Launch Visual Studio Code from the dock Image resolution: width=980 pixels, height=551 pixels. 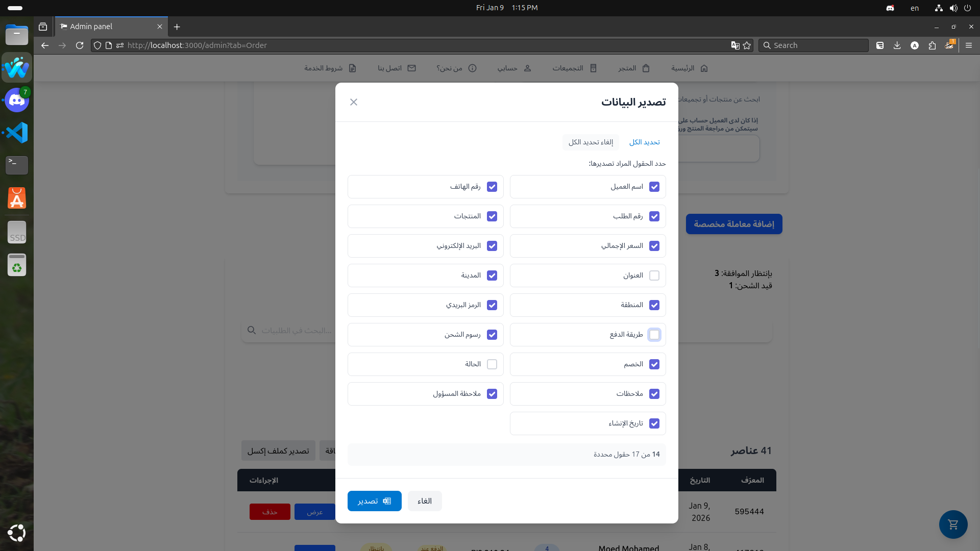16,133
